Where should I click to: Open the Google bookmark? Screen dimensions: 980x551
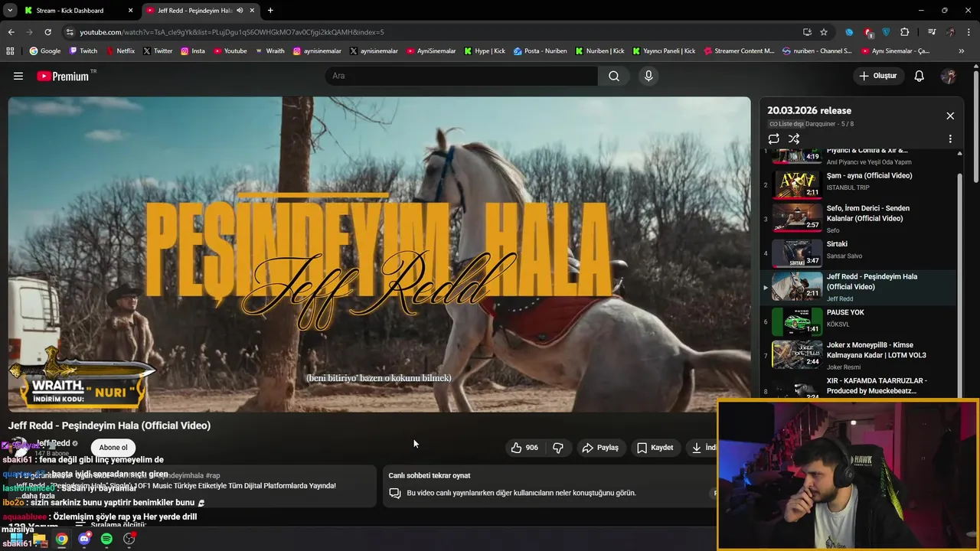click(x=45, y=51)
